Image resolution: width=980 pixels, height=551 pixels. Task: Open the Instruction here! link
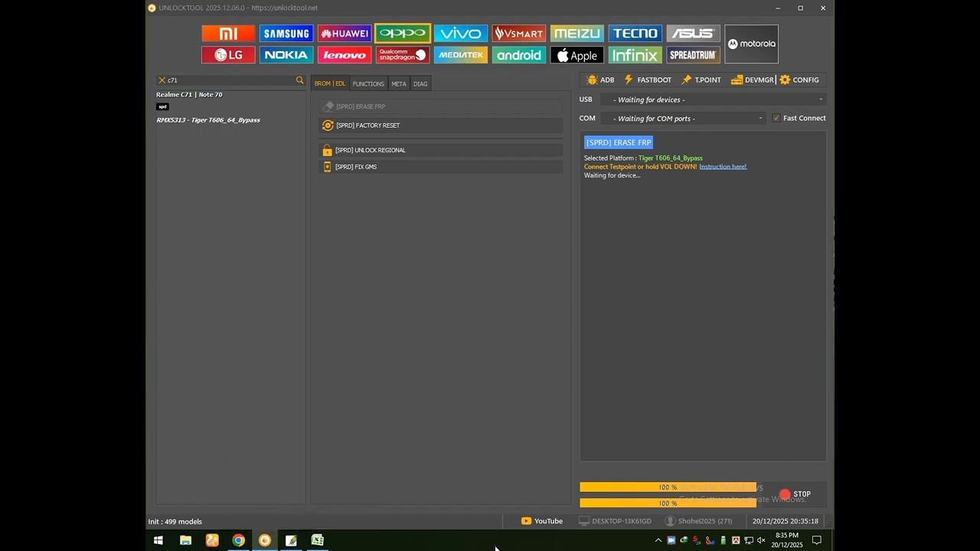[723, 167]
